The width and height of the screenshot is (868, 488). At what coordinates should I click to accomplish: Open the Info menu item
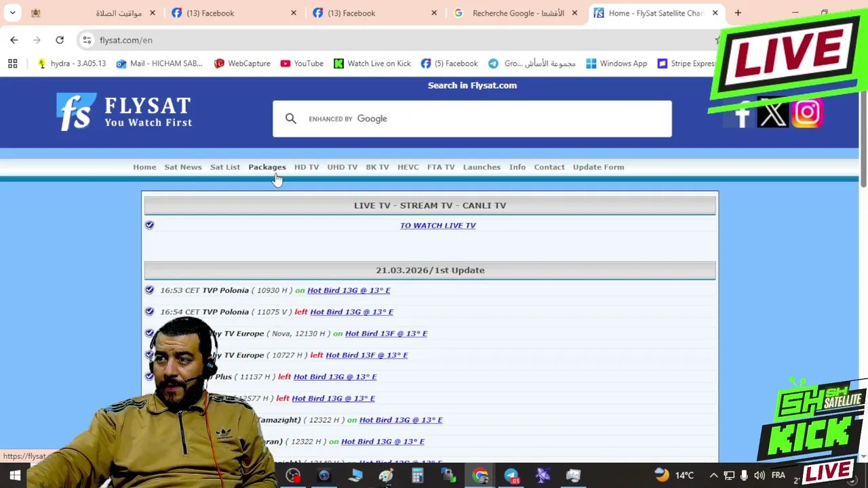pos(517,167)
